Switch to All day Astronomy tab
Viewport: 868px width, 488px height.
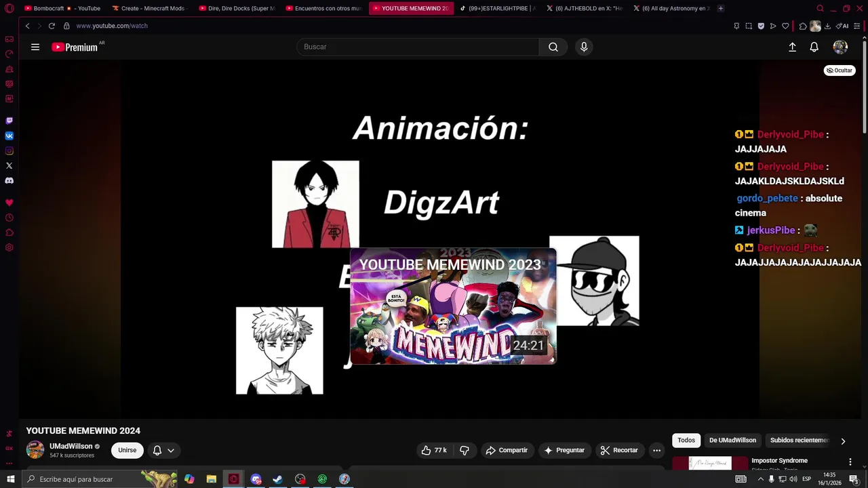tap(671, 9)
